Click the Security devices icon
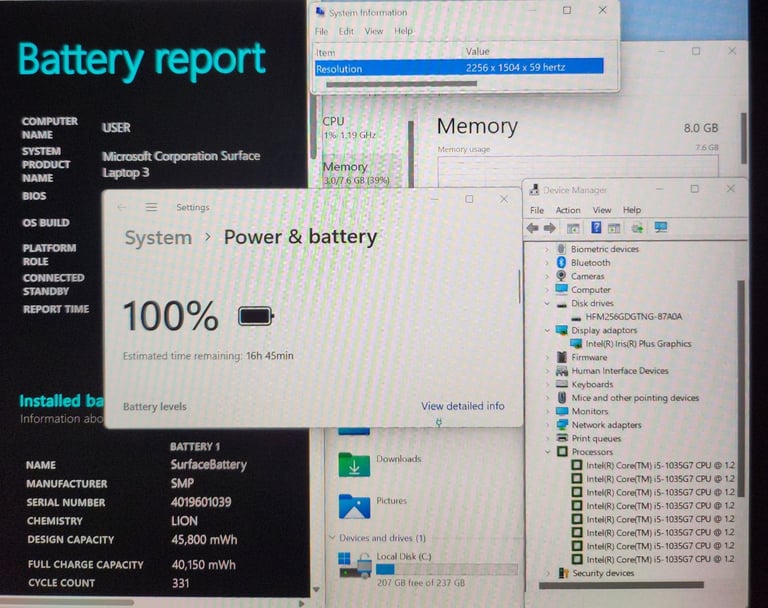The height and width of the screenshot is (608, 768). point(563,573)
